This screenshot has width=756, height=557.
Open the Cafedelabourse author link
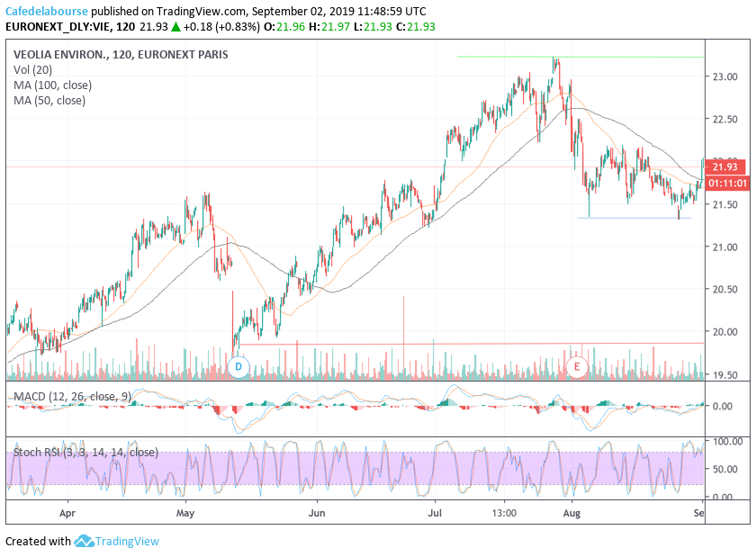46,11
